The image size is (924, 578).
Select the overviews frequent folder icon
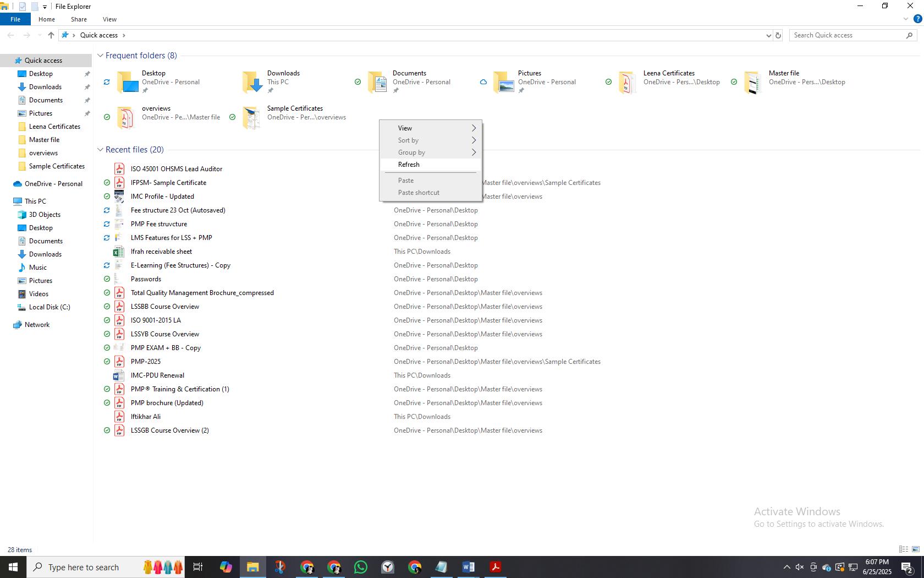pos(126,118)
